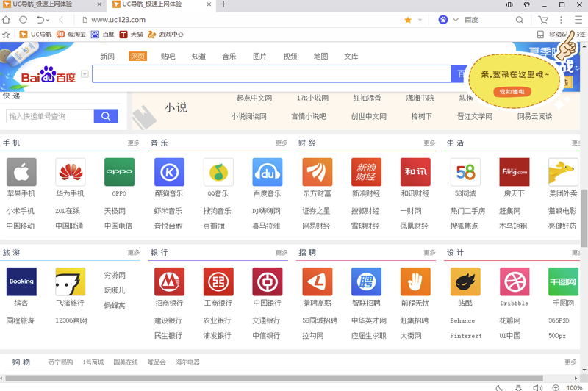Click the browser back arrow button

tap(61, 20)
